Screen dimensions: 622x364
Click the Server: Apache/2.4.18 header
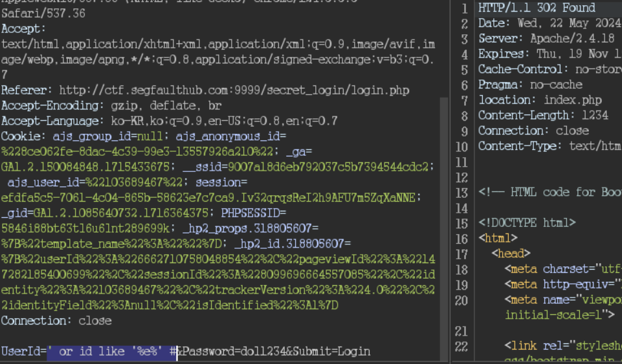(546, 38)
